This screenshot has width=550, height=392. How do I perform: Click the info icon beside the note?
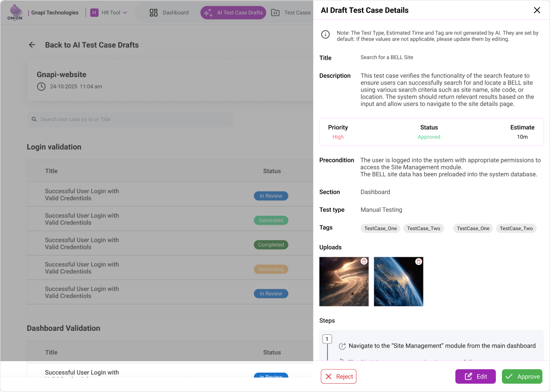325,34
